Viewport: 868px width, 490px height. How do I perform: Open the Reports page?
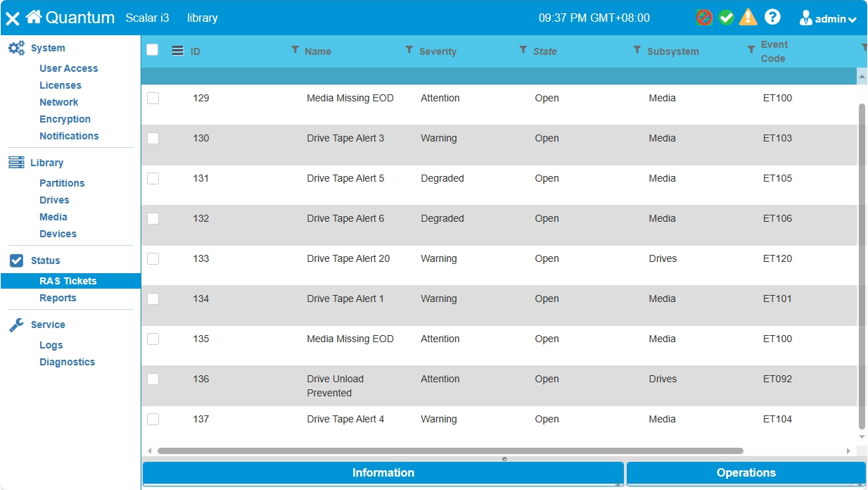[x=58, y=298]
